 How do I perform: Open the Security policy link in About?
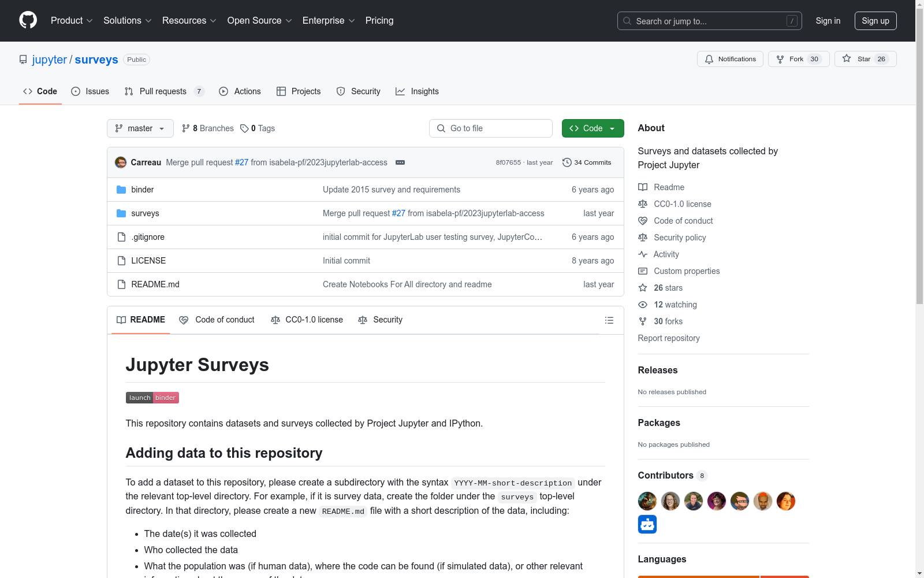[x=680, y=238]
